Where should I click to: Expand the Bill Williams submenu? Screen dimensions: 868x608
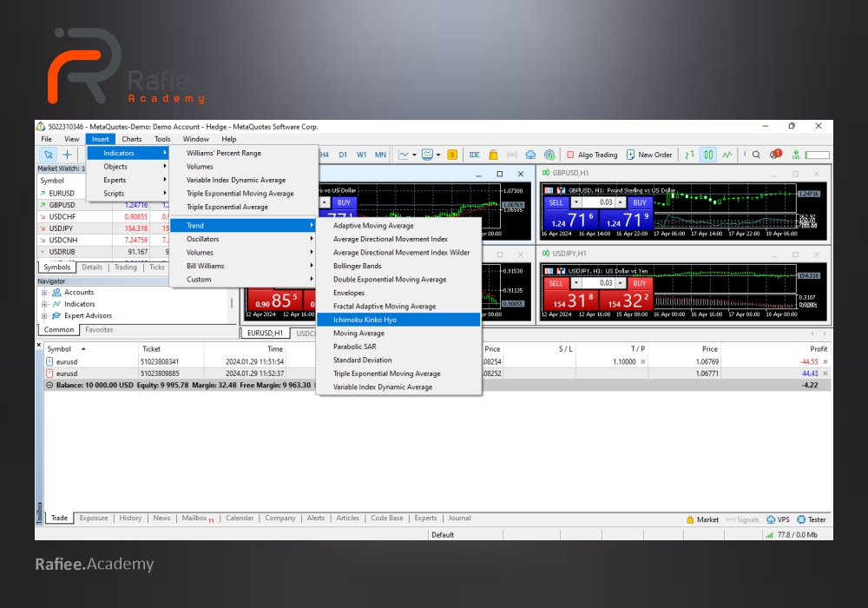click(243, 266)
